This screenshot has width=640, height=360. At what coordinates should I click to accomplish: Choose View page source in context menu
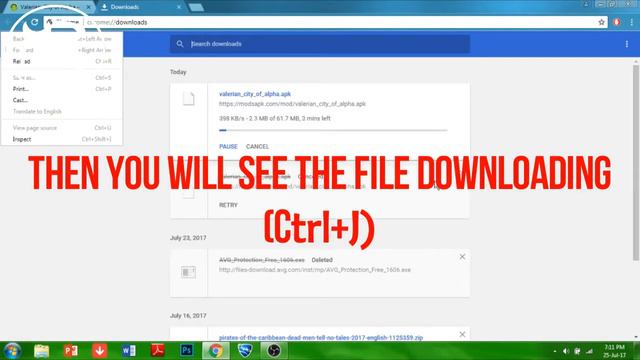coord(62,128)
